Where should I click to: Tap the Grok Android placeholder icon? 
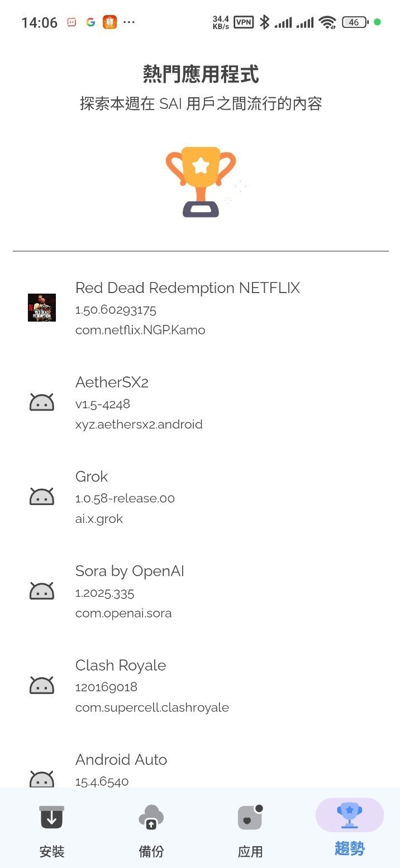point(42,497)
